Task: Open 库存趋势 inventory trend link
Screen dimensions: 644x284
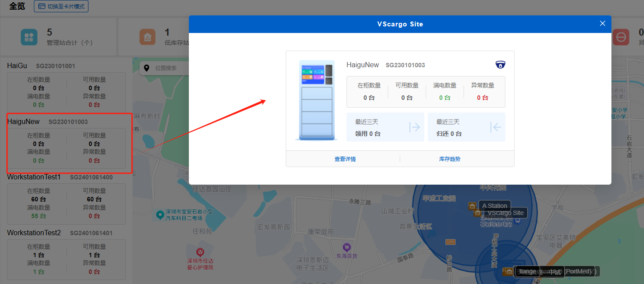Action: [449, 159]
